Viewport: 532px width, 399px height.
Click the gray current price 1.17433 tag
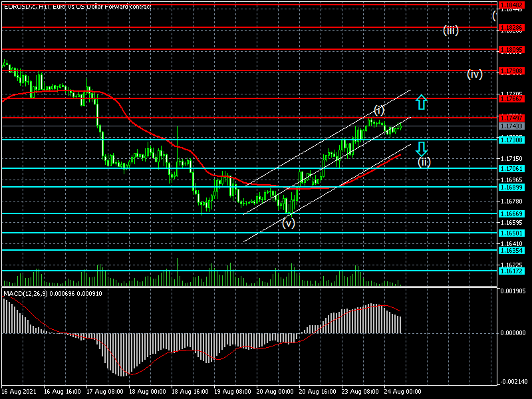[x=512, y=126]
